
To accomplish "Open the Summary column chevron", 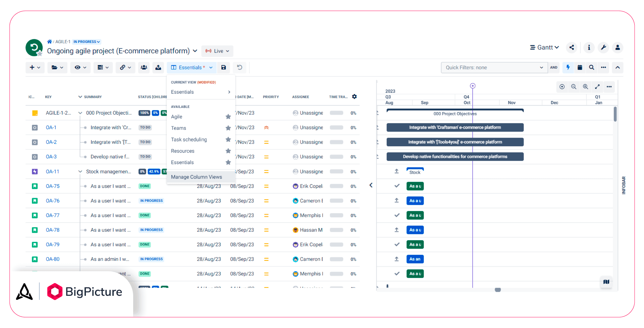I will pos(80,97).
